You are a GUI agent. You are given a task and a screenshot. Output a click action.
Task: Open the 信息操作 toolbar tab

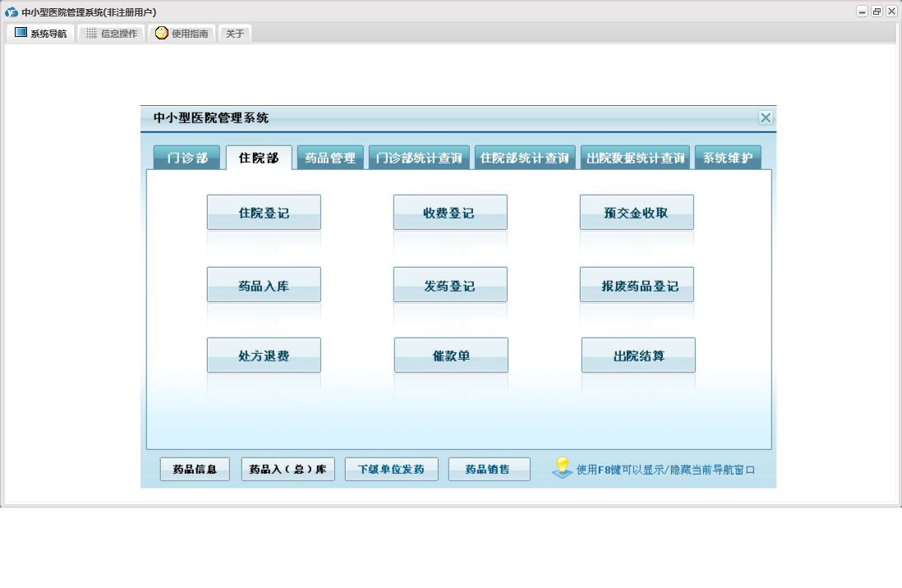112,34
